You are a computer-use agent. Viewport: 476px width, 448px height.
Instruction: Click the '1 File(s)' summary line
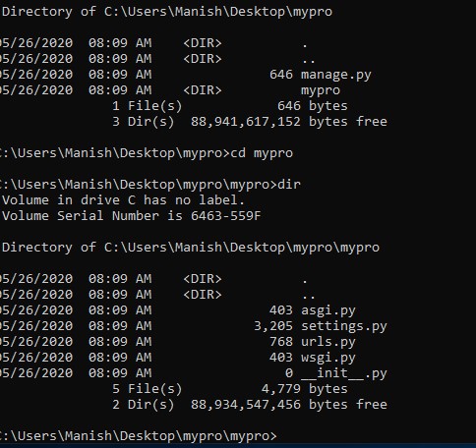[229, 106]
